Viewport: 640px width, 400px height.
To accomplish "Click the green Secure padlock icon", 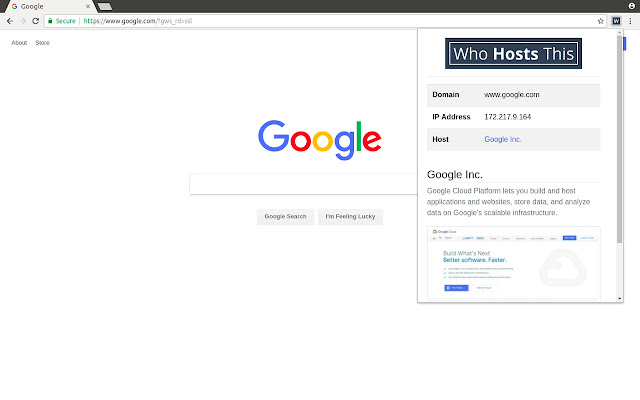I will click(50, 21).
